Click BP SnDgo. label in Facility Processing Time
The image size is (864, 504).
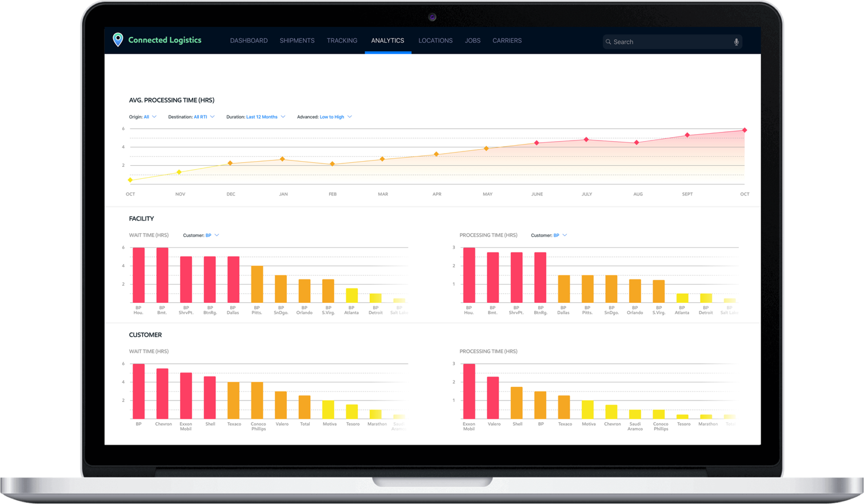tap(611, 310)
